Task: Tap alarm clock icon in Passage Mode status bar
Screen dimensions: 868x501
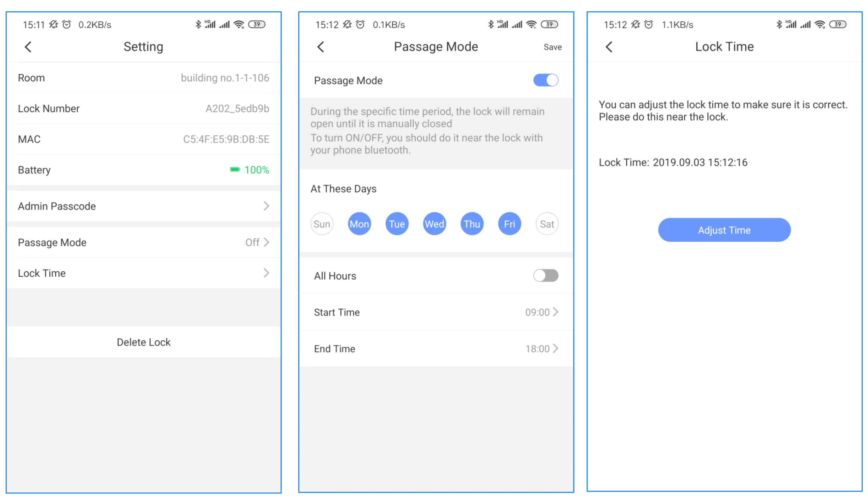Action: tap(360, 24)
